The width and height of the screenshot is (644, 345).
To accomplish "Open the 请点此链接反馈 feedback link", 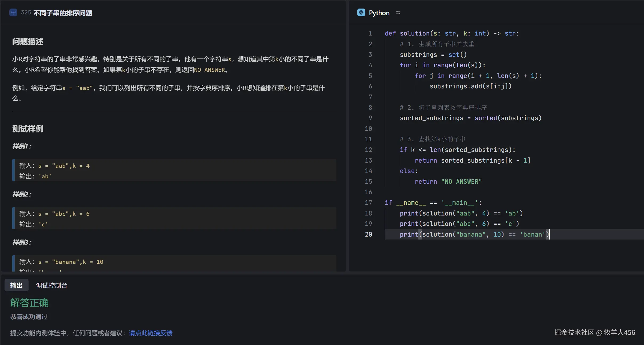I will point(150,333).
